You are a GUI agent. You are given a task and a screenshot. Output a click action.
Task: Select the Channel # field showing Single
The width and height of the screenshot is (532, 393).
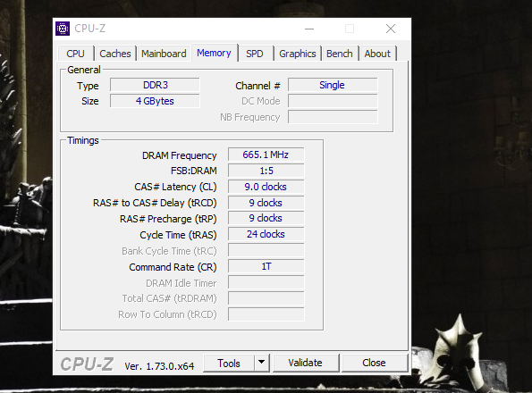click(333, 85)
